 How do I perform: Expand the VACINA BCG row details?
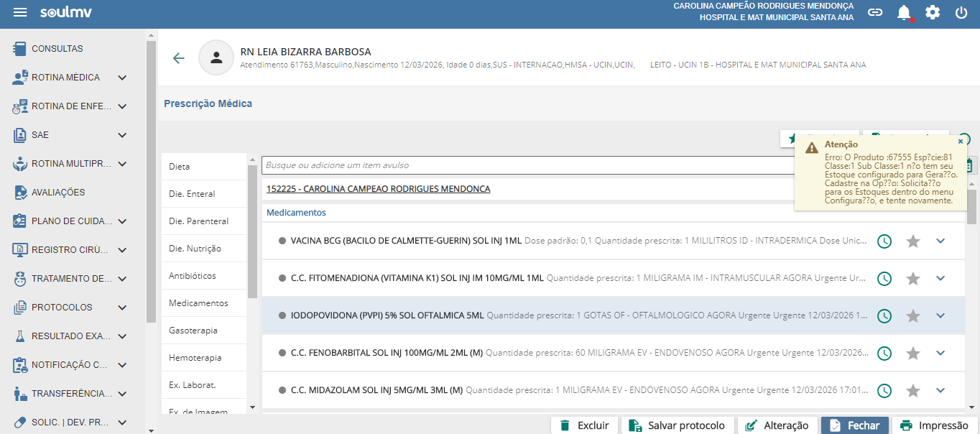tap(940, 241)
